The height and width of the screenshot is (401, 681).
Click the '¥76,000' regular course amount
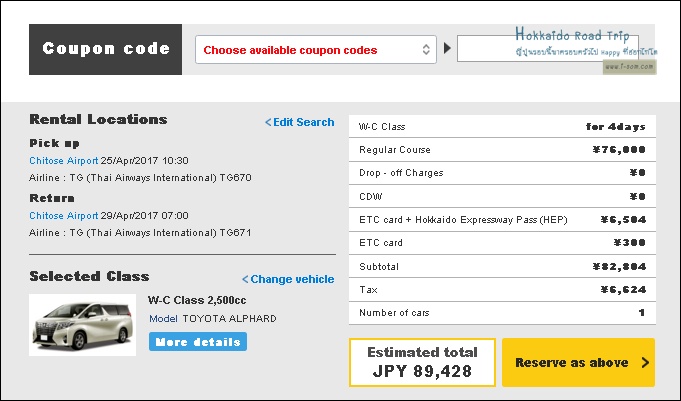coord(619,150)
